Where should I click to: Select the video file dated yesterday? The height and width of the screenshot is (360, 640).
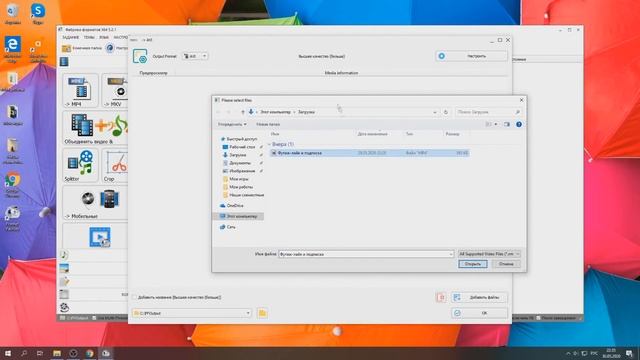369,153
